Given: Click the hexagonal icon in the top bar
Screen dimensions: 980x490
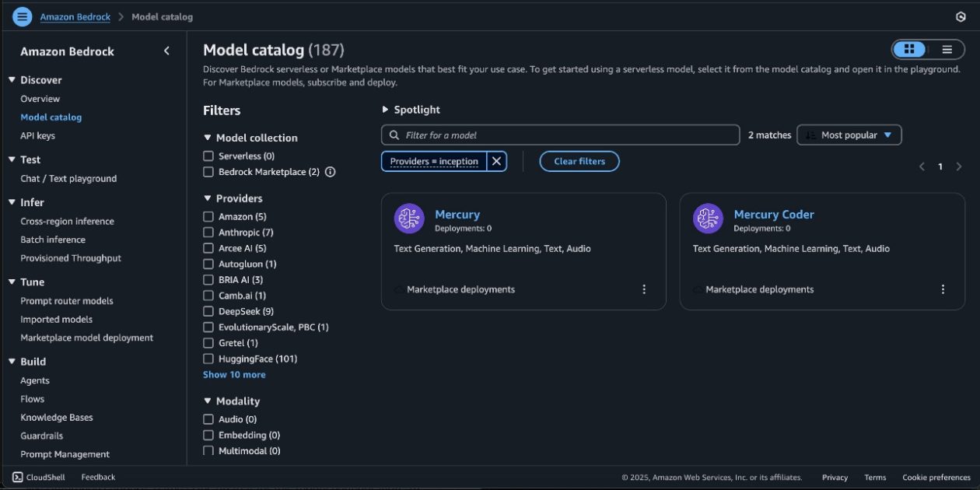Looking at the screenshot, I should [x=960, y=16].
